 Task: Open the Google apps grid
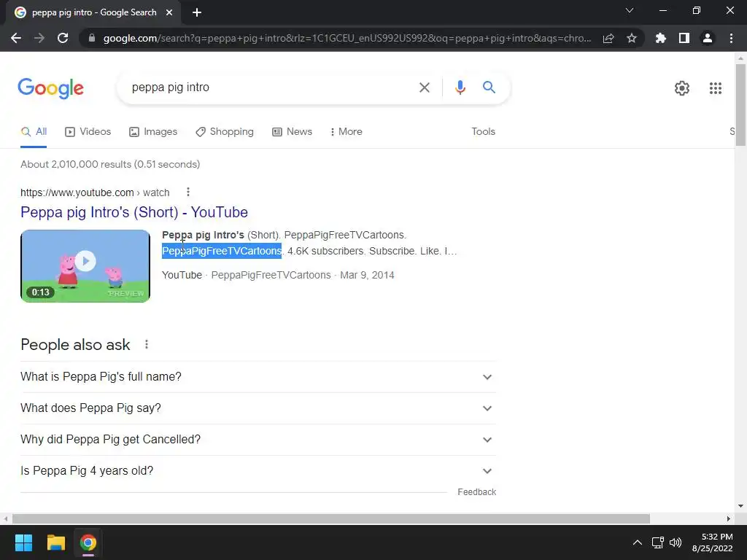click(x=716, y=88)
